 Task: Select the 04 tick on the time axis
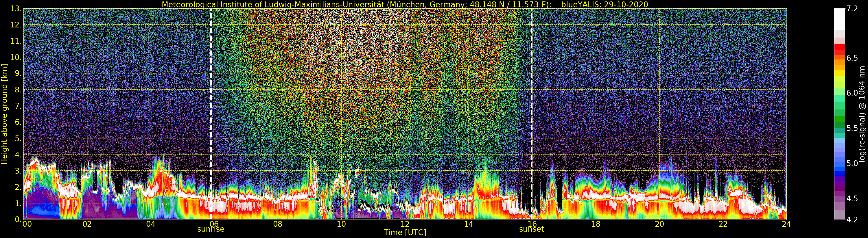pos(151,224)
